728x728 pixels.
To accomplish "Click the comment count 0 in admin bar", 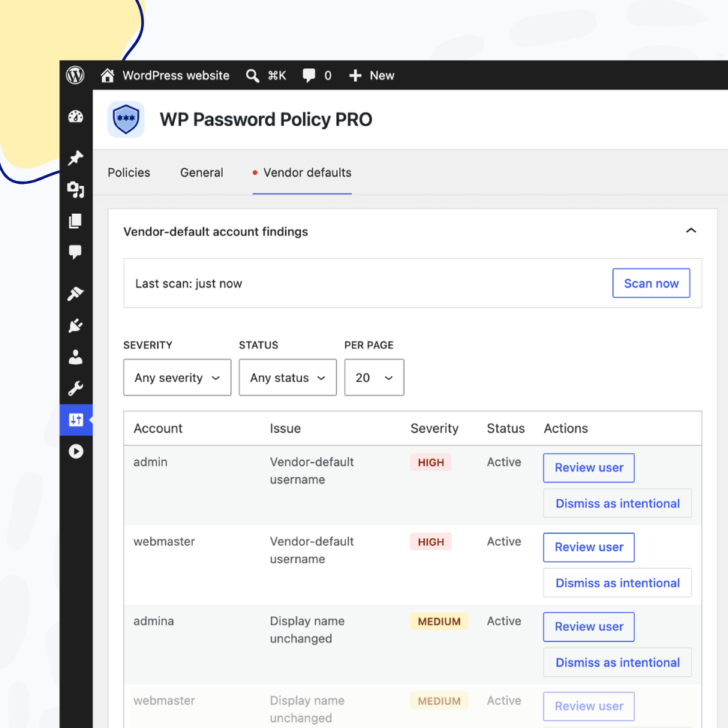I will [328, 76].
